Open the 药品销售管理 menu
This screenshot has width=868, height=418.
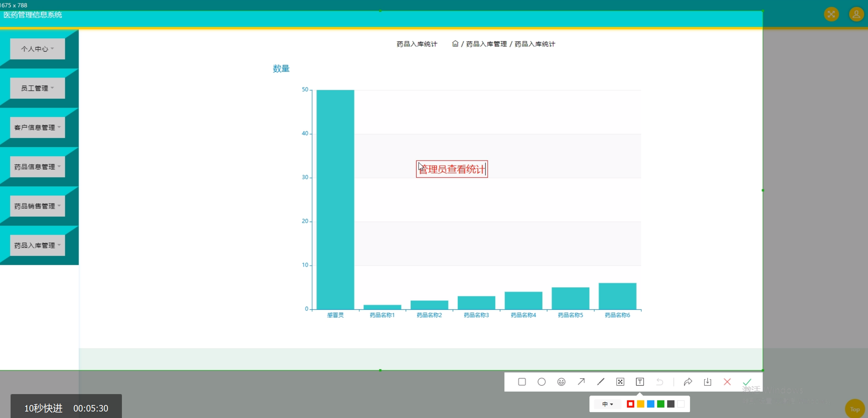pyautogui.click(x=38, y=206)
